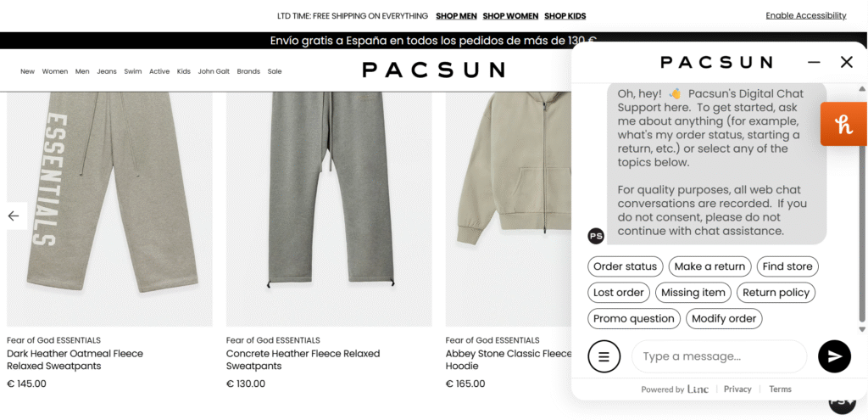Open the Women navigation menu

(x=55, y=71)
